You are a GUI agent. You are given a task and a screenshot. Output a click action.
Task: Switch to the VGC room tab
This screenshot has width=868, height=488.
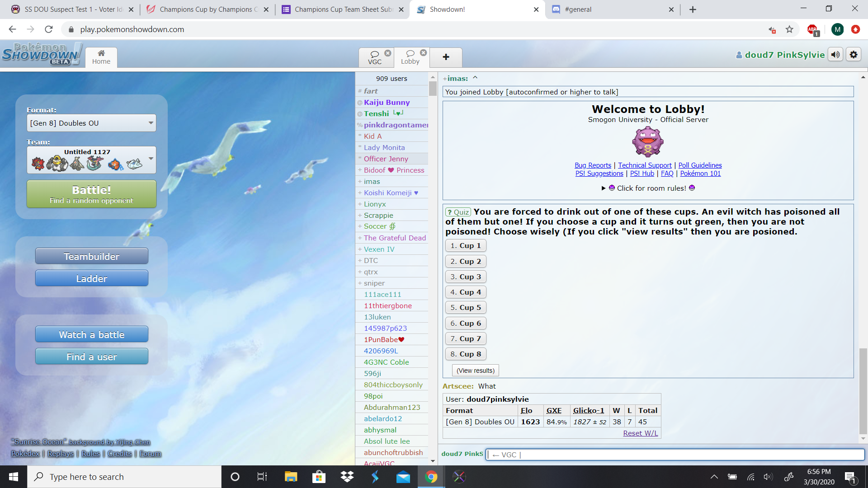(x=374, y=58)
